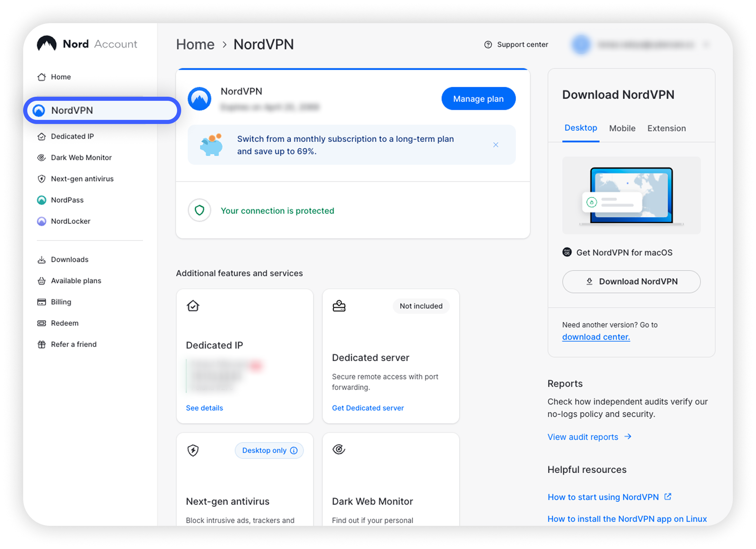
Task: Click Home in the breadcrumb
Action: tap(195, 44)
